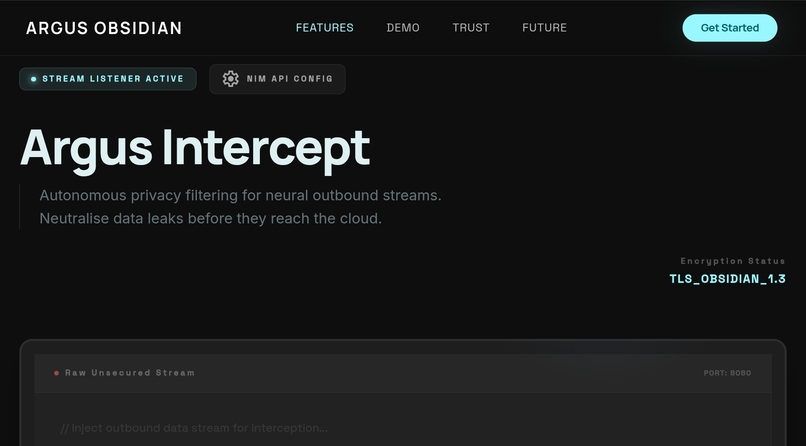Select the TLS_OBSIDIAN_1.3 value
Screen dimensions: 806x446
727,278
